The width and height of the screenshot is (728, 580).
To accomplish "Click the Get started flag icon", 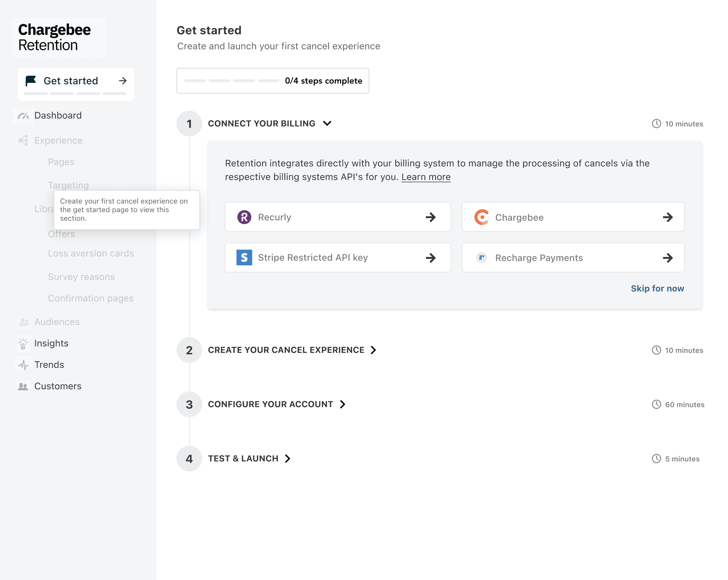I will (31, 81).
